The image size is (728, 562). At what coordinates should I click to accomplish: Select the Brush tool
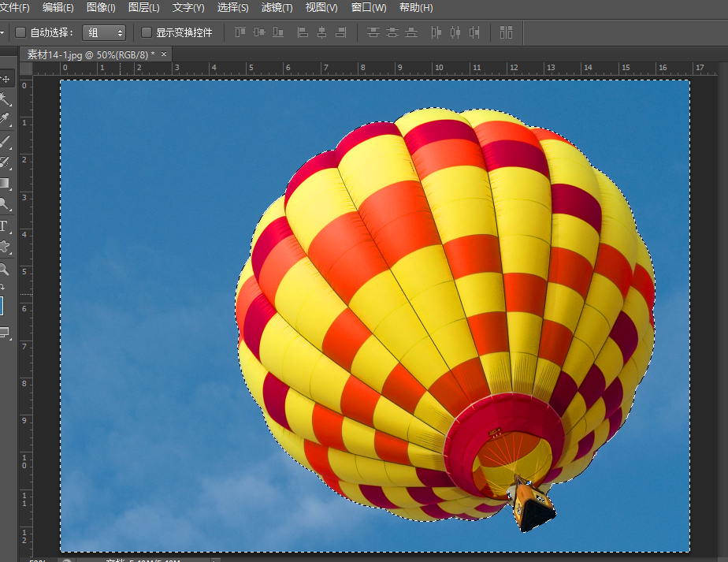(x=5, y=142)
